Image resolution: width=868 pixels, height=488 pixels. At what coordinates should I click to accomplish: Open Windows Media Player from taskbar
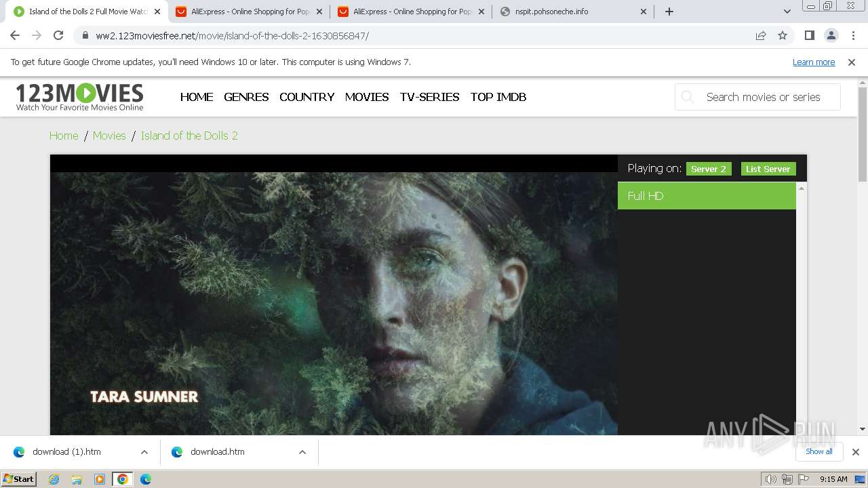(100, 479)
